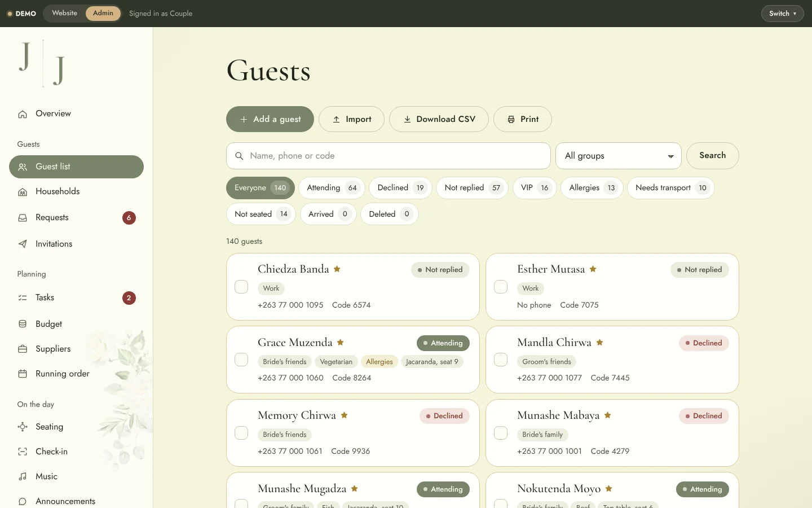The width and height of the screenshot is (812, 508).
Task: Click the Music note icon
Action: (x=23, y=476)
